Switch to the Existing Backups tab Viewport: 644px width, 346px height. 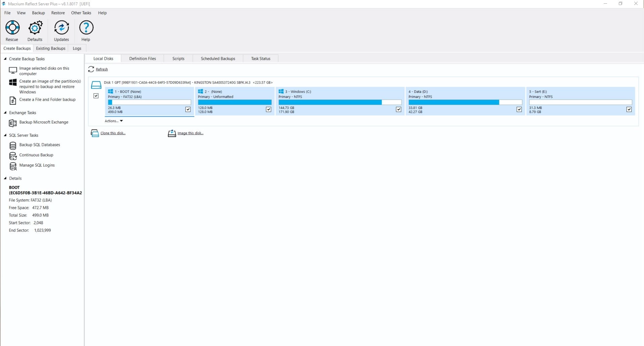(x=51, y=48)
